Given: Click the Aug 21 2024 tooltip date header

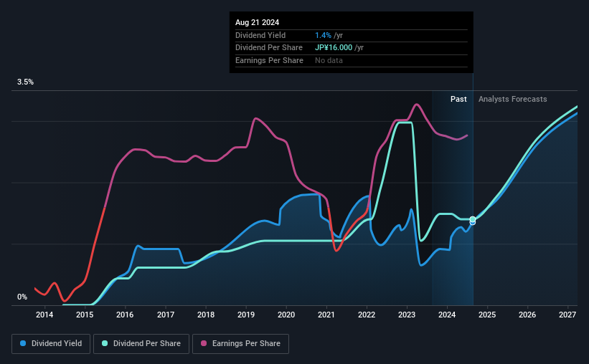Looking at the screenshot, I should 258,22.
